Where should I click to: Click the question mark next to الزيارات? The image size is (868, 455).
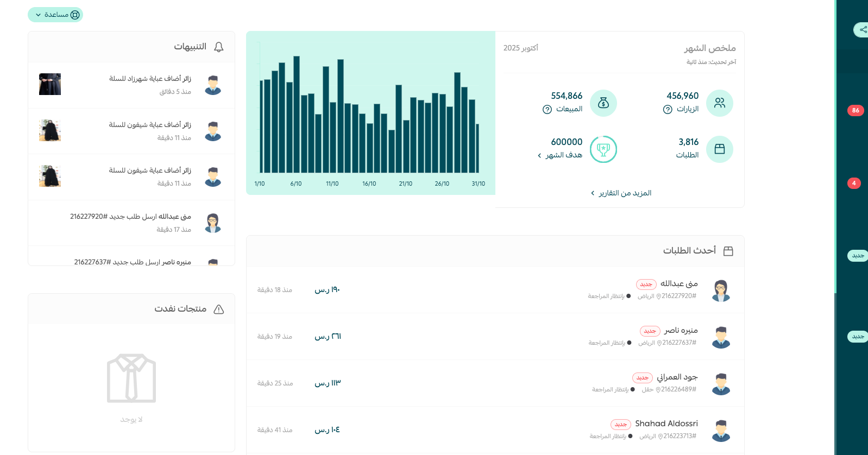click(668, 110)
